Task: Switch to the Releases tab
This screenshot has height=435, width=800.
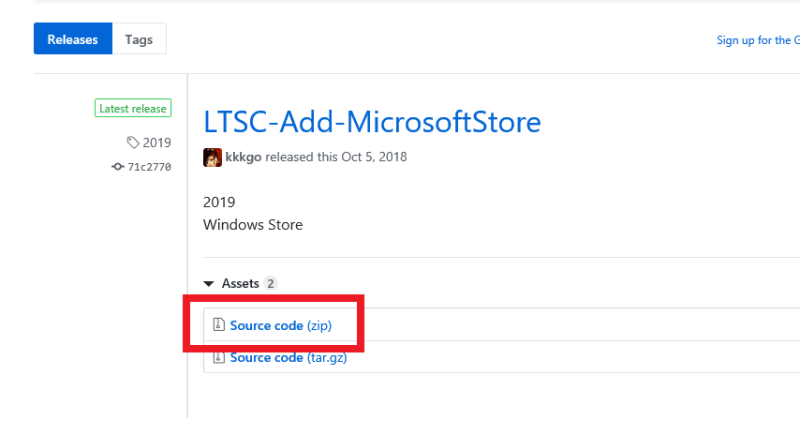Action: pos(73,39)
